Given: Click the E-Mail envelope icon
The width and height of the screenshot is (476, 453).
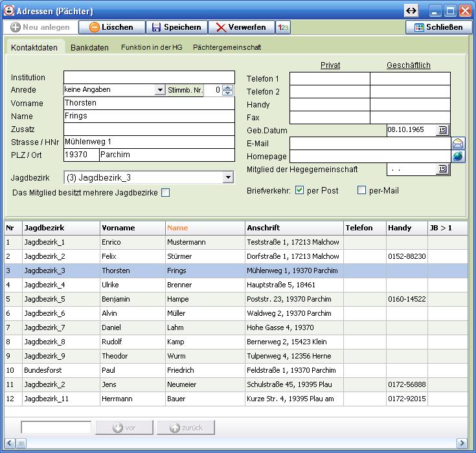Looking at the screenshot, I should (458, 144).
